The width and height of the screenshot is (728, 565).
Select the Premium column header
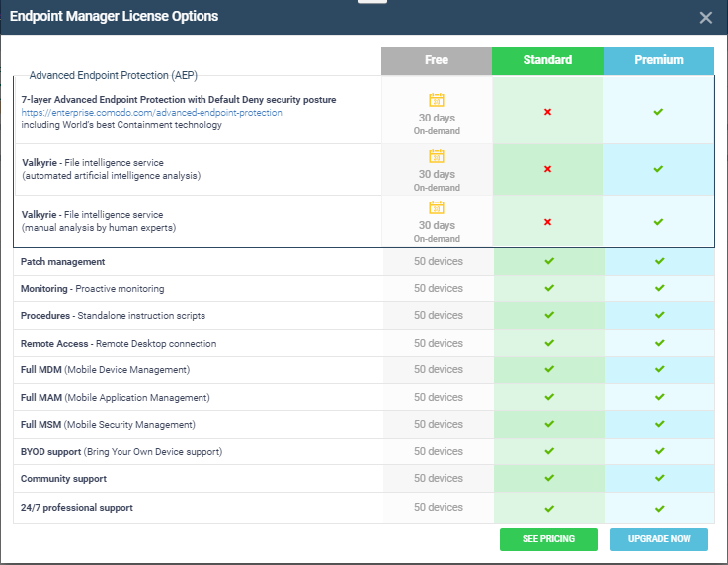659,61
